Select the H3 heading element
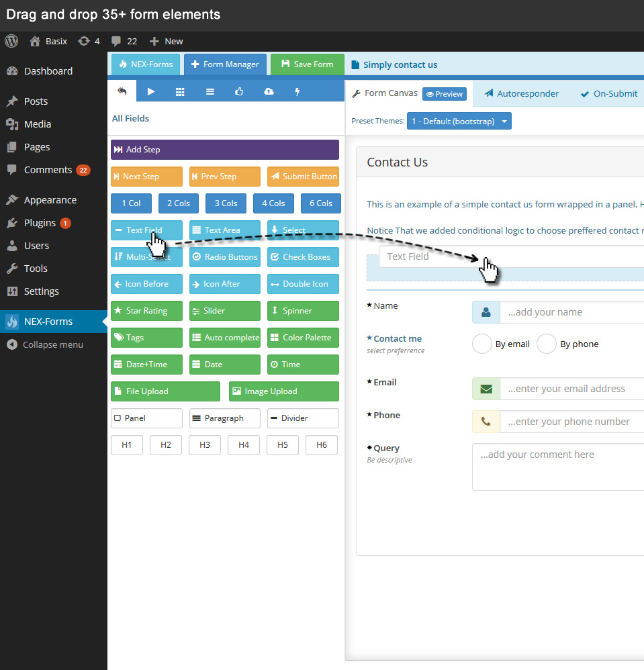This screenshot has height=670, width=644. [x=205, y=445]
